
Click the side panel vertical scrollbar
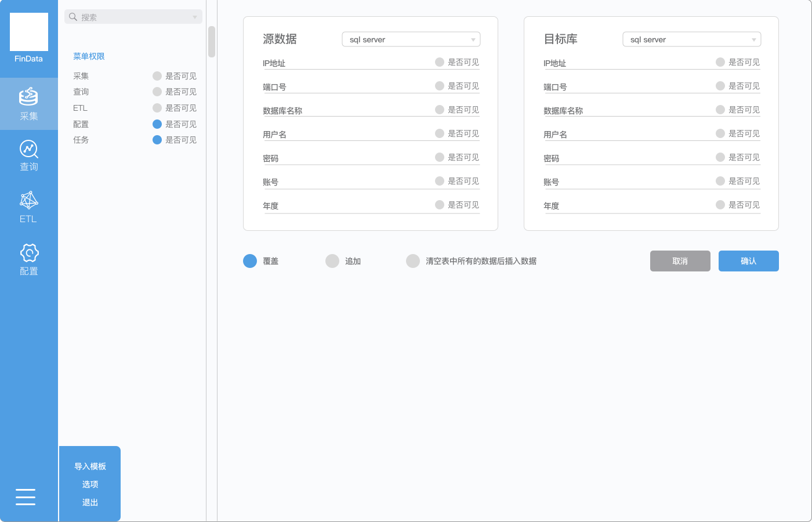point(212,42)
